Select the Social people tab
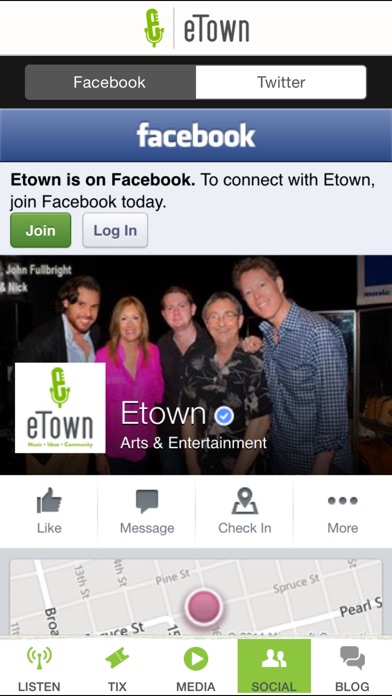 (x=274, y=668)
